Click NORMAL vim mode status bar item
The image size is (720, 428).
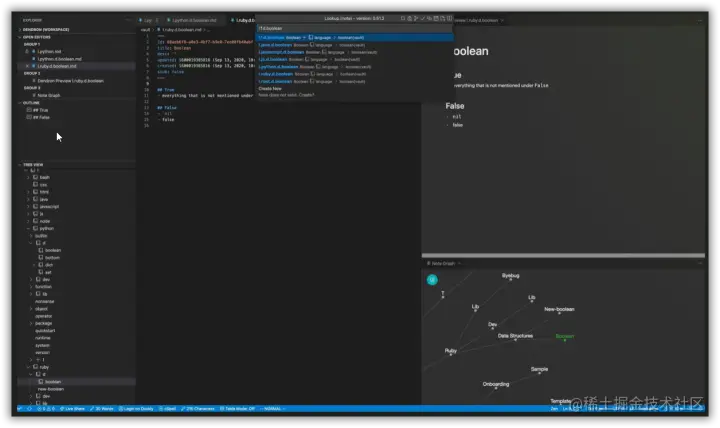coord(273,409)
